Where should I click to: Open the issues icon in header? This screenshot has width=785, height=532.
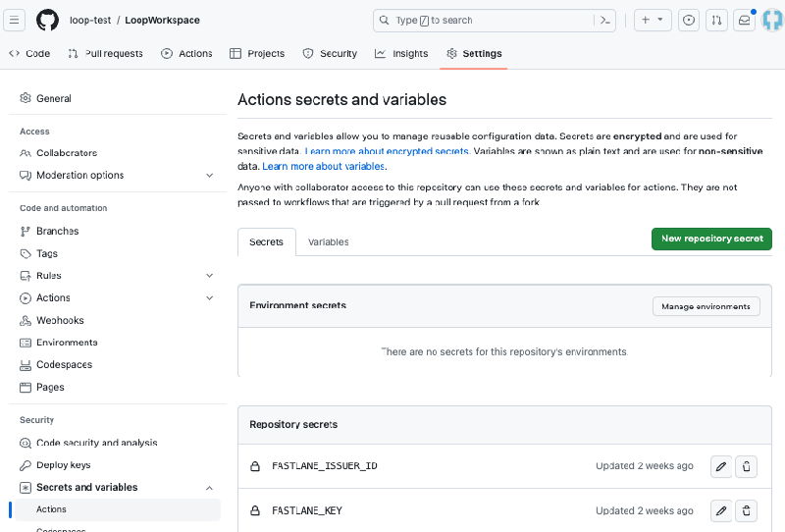pyautogui.click(x=689, y=20)
